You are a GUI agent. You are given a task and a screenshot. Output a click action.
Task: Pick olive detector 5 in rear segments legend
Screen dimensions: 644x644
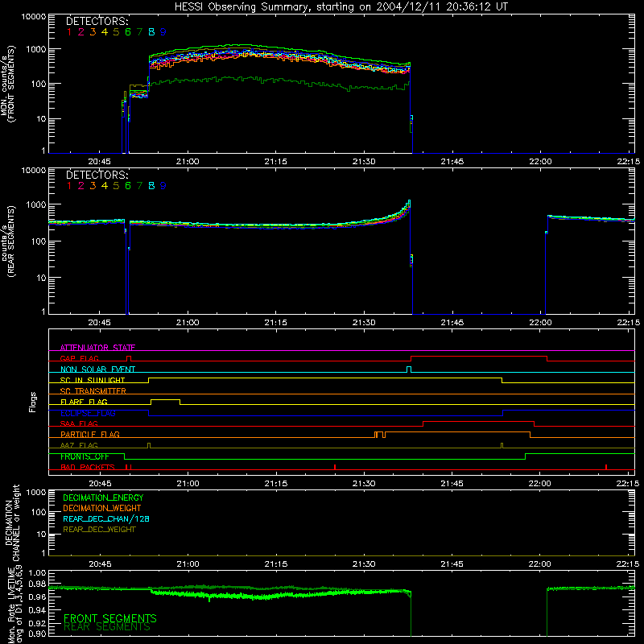tap(116, 186)
